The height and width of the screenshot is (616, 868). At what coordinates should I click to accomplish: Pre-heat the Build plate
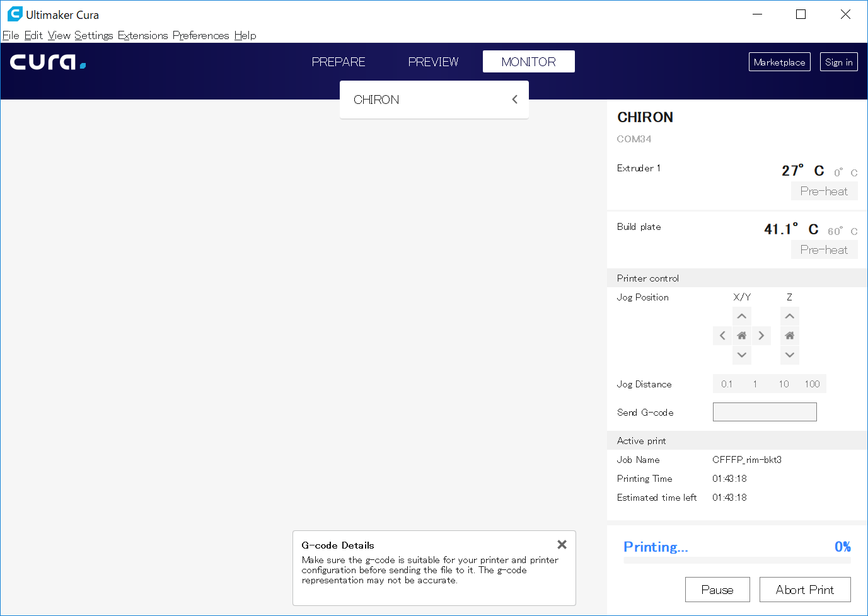coord(825,249)
